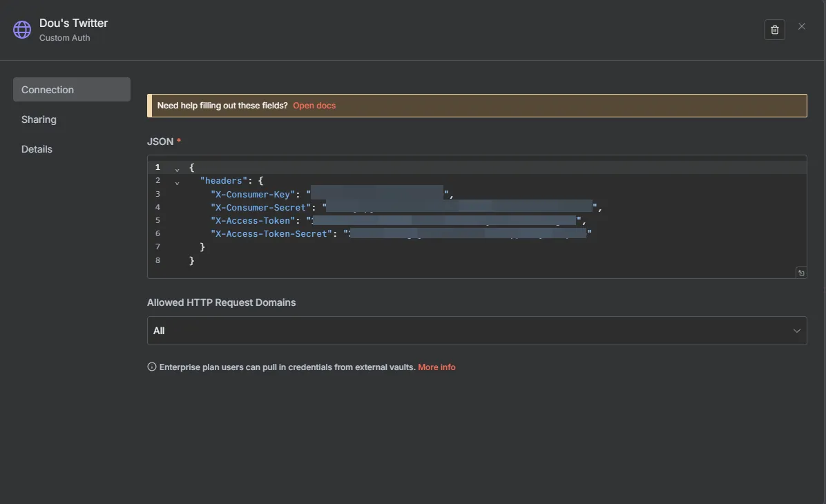Open the Details tab
The height and width of the screenshot is (504, 826).
click(x=37, y=148)
